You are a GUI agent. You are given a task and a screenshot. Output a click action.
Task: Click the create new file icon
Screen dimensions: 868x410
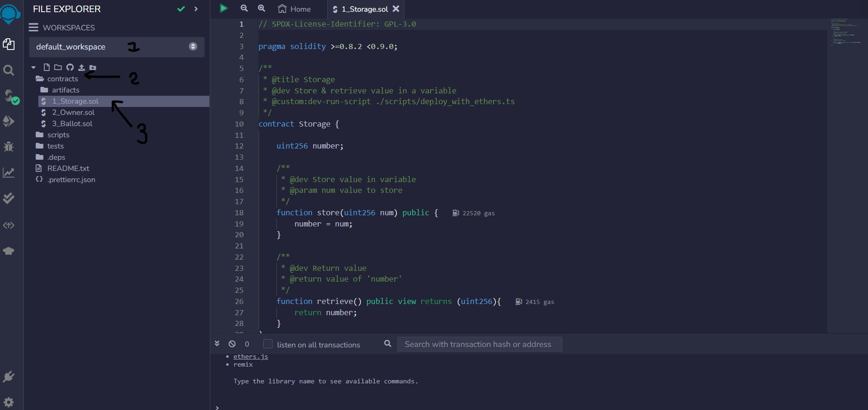pyautogui.click(x=46, y=67)
